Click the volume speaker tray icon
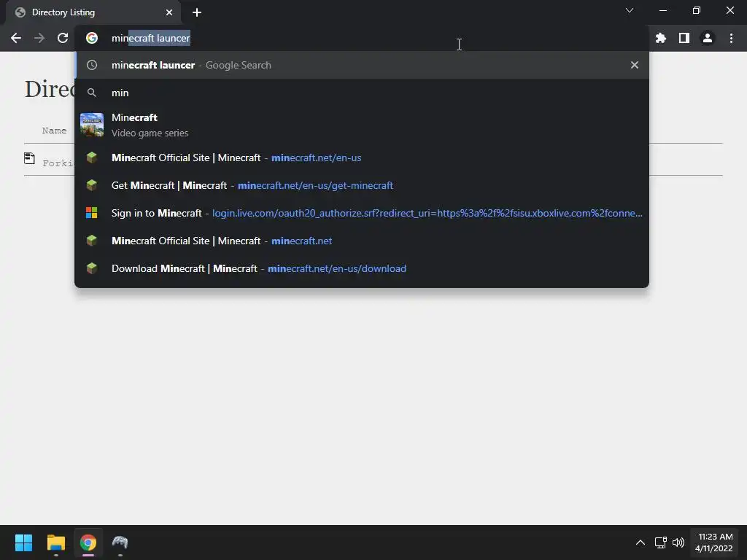This screenshot has width=747, height=560. coord(678,542)
